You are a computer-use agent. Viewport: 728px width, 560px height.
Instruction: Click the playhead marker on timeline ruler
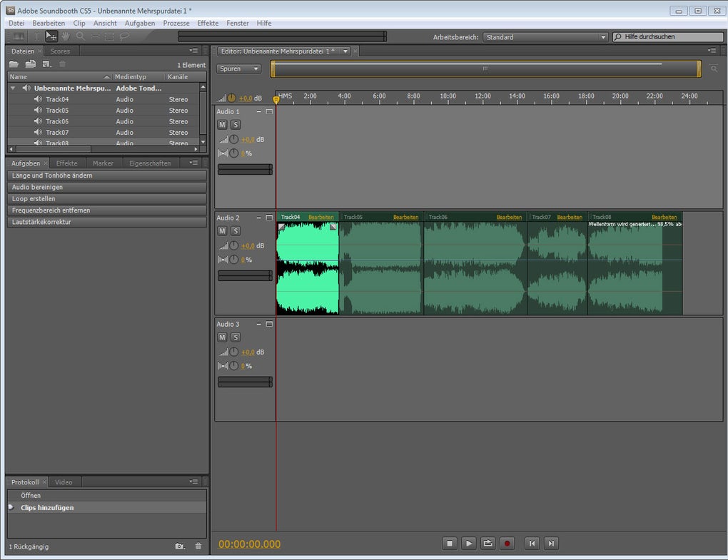[x=275, y=99]
